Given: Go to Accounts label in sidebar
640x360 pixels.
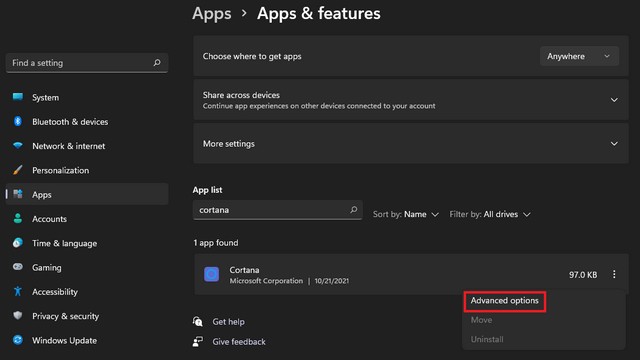Looking at the screenshot, I should (x=49, y=219).
